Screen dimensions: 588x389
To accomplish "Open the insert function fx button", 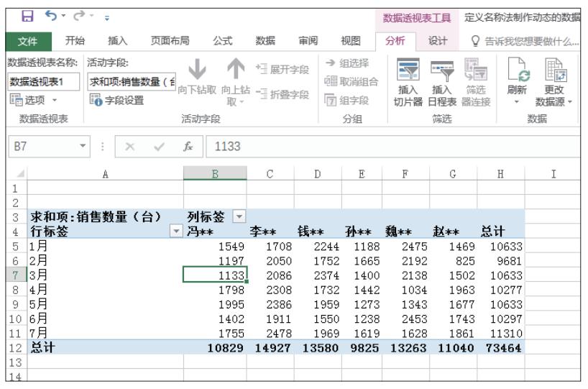I will [x=188, y=146].
